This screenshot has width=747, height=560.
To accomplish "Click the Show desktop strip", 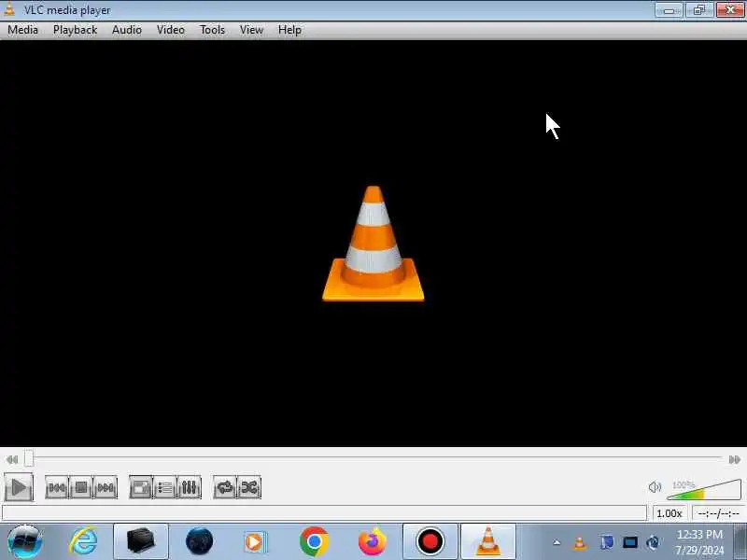I will coord(740,541).
